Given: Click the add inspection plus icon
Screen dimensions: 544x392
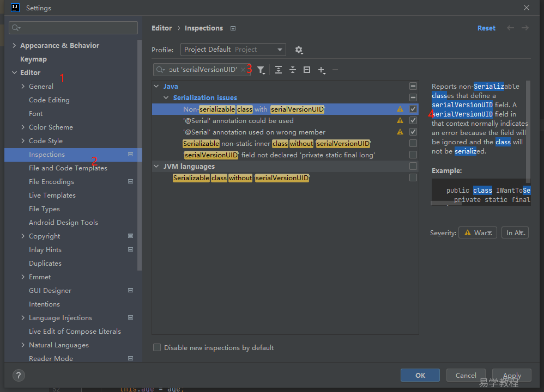Looking at the screenshot, I should [322, 70].
